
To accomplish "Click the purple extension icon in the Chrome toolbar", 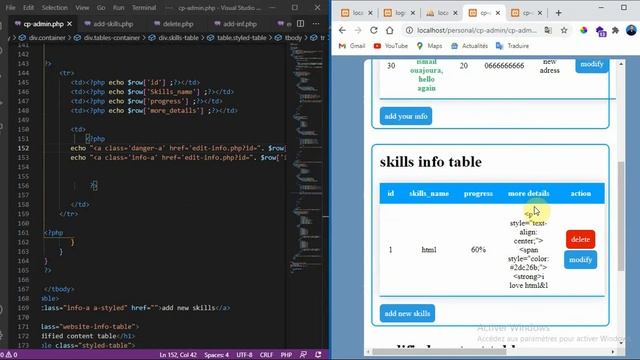I will coord(600,31).
